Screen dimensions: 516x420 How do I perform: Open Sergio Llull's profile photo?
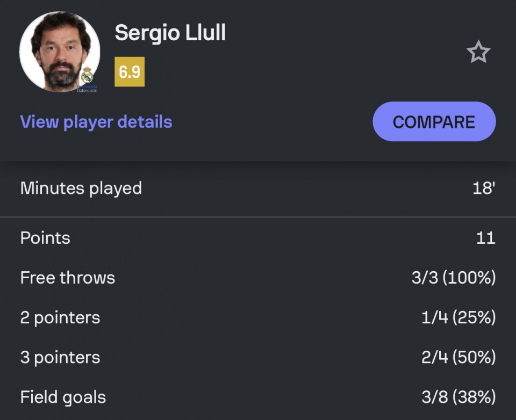[x=60, y=52]
